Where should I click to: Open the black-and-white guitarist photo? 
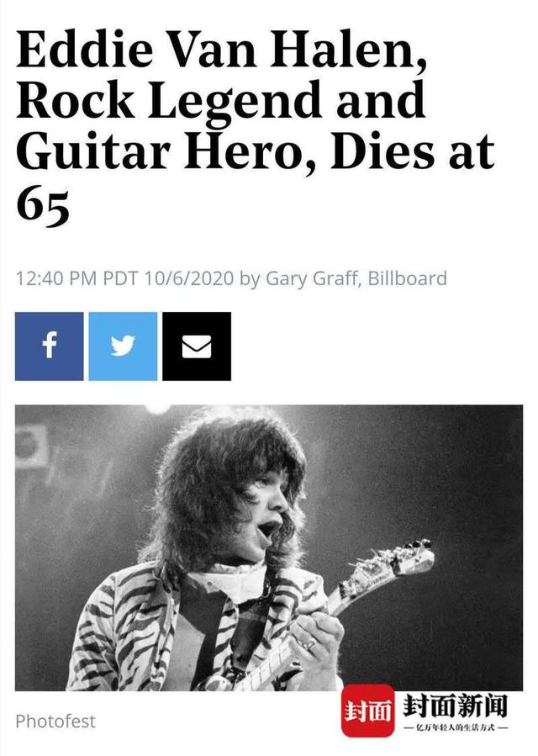(x=269, y=547)
